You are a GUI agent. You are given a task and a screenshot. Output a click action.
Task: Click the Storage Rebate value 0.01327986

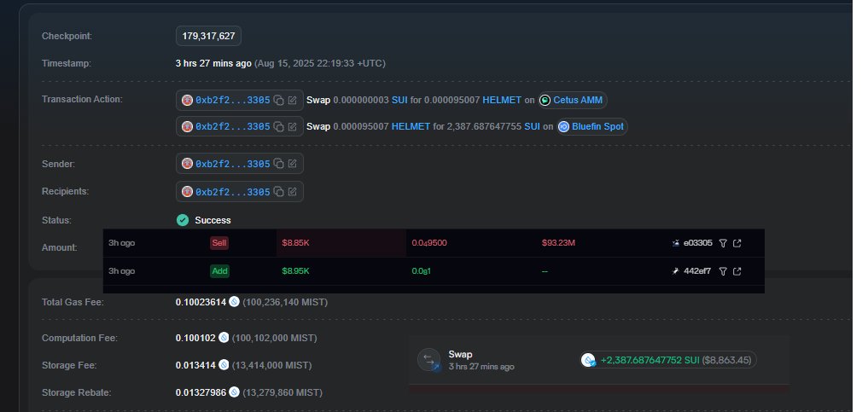click(x=201, y=392)
